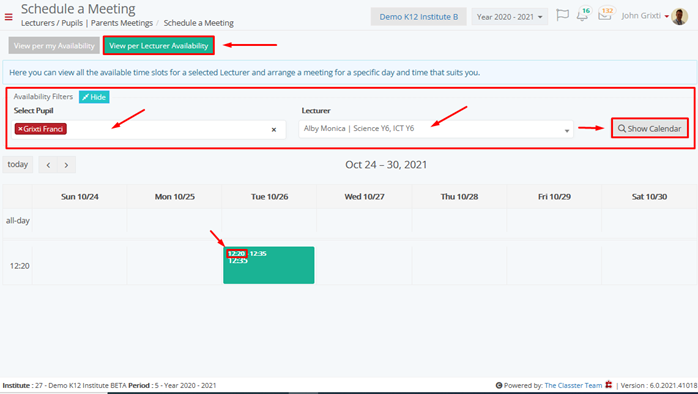The width and height of the screenshot is (698, 394).
Task: Select the 12:20 slot on Tuesday
Action: [x=268, y=265]
